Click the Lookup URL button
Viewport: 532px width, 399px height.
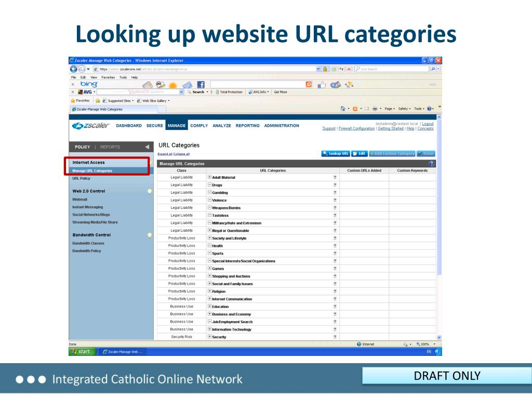click(336, 154)
